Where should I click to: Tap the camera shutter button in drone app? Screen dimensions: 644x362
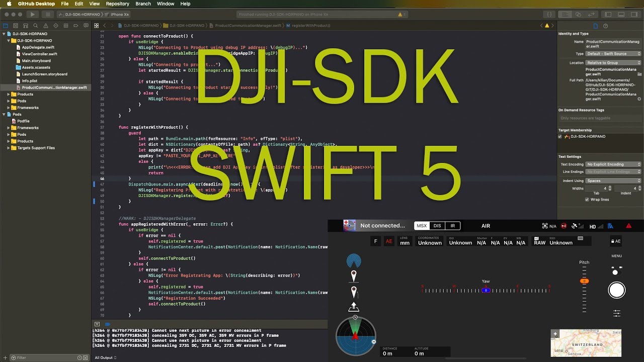coord(616,290)
